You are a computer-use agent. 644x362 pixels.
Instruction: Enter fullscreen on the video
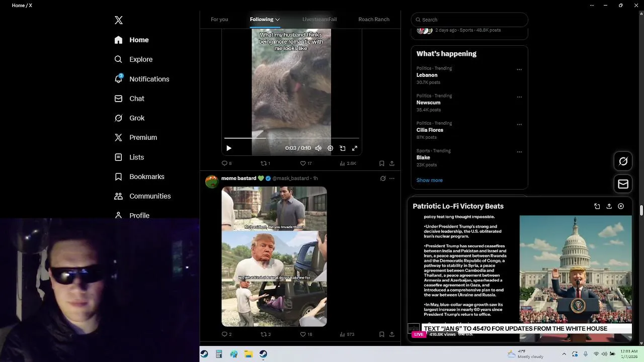pos(355,148)
